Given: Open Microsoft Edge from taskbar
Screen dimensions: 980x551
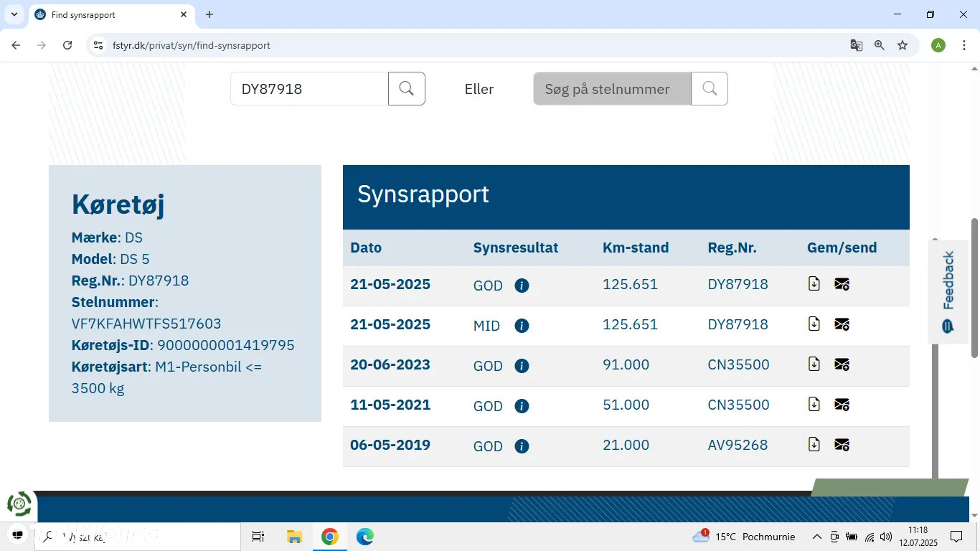Looking at the screenshot, I should (x=365, y=537).
